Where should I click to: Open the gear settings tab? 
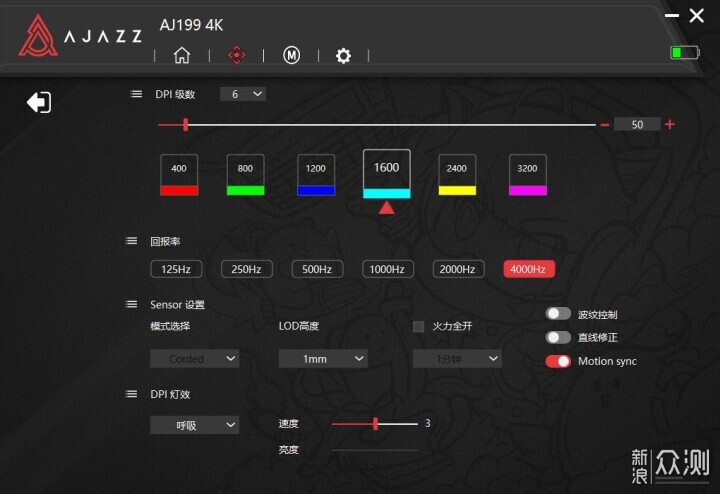point(343,56)
